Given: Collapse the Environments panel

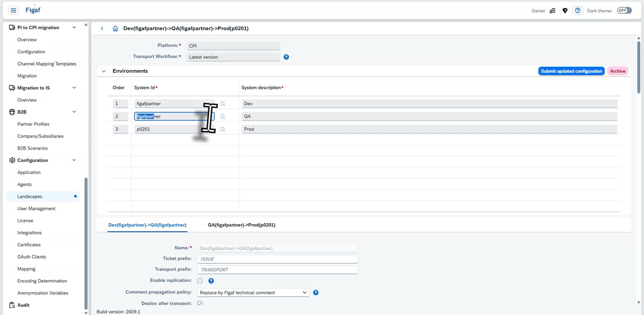Looking at the screenshot, I should [104, 71].
